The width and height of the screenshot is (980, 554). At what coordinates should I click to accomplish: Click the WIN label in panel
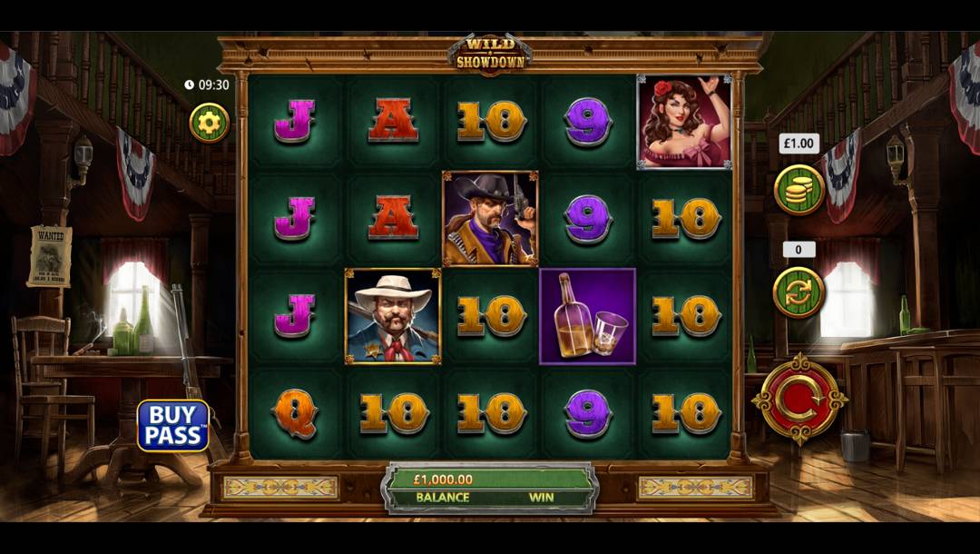pos(542,497)
